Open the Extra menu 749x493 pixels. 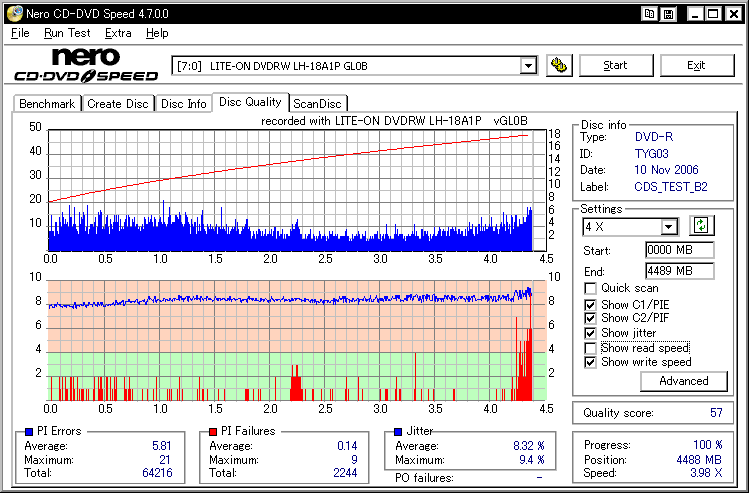[118, 33]
